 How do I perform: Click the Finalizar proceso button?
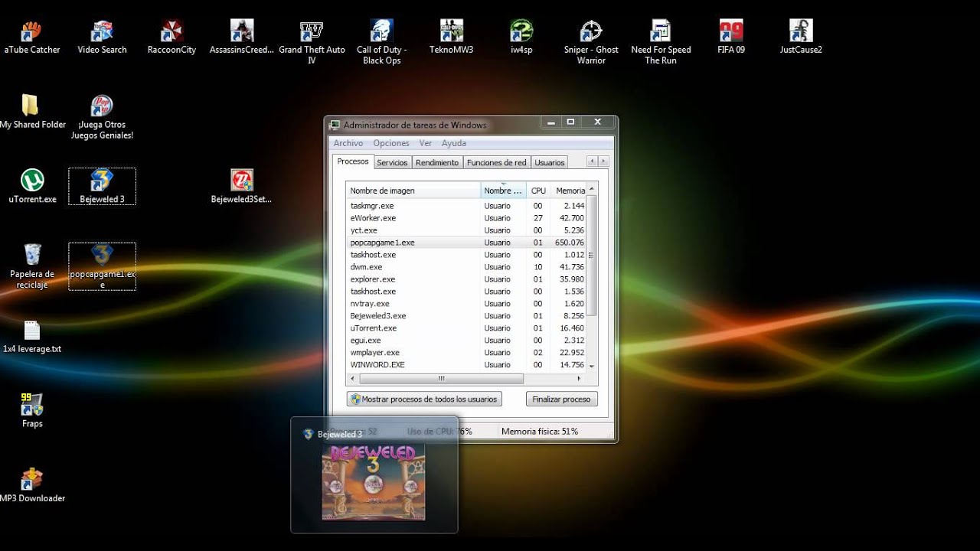pyautogui.click(x=561, y=399)
